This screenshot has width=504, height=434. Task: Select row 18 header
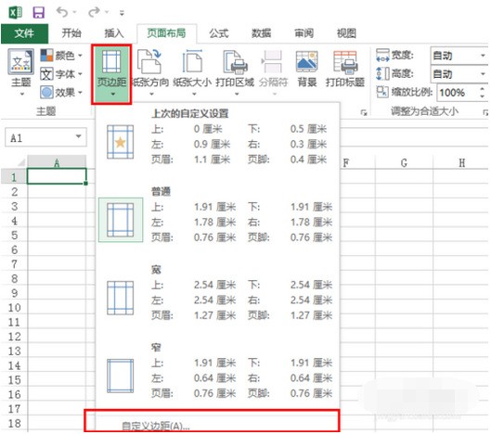tap(14, 423)
